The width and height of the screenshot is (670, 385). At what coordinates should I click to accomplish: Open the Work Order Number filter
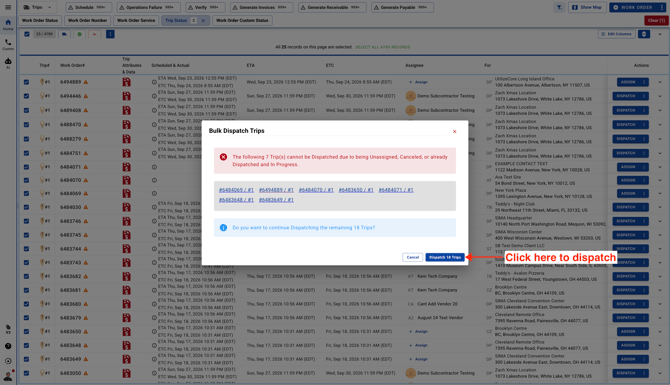88,21
